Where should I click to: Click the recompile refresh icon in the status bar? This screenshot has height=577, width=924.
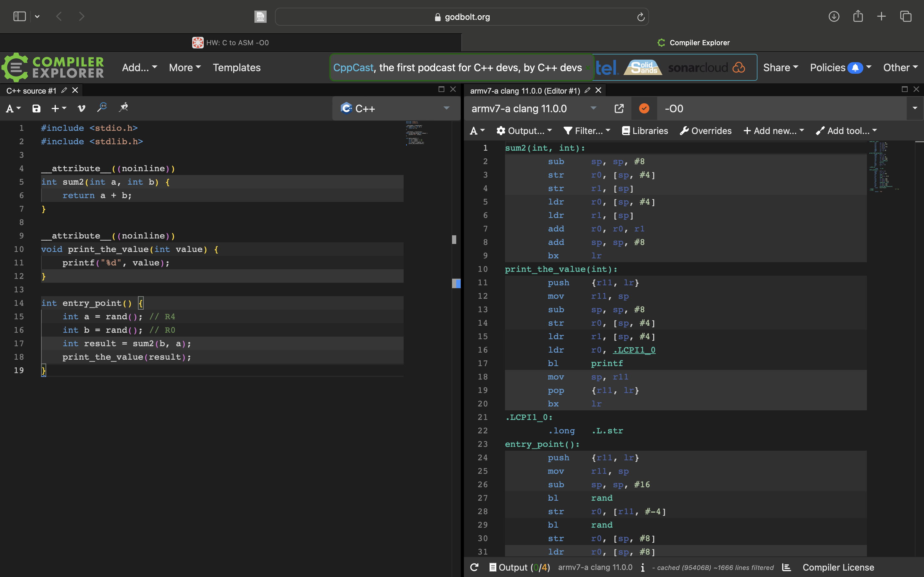click(x=474, y=567)
